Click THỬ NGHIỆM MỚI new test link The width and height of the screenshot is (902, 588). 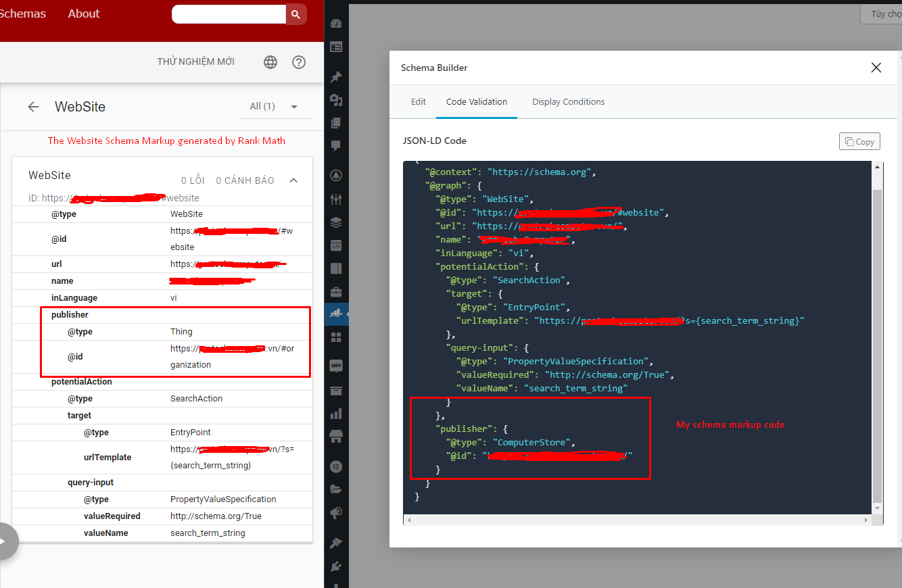(x=196, y=62)
